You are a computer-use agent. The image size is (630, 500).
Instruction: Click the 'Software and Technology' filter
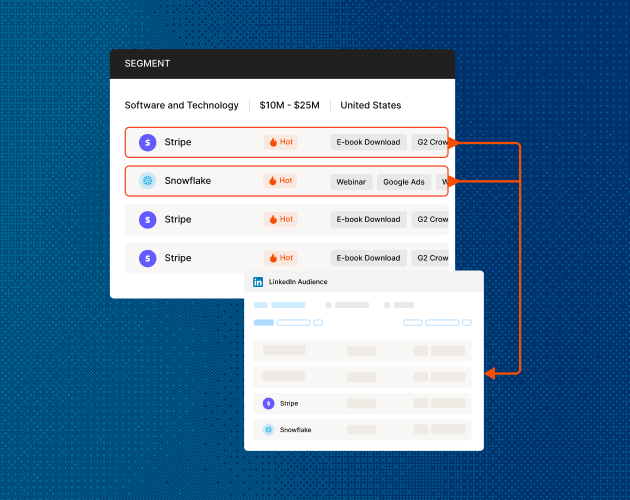tap(182, 105)
